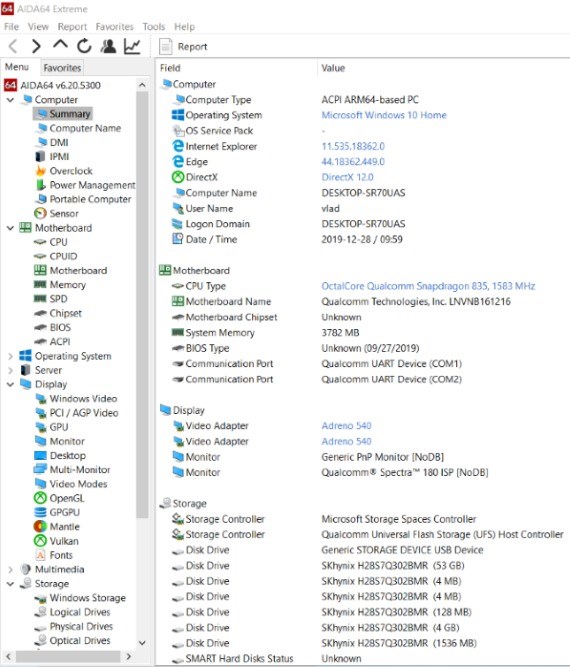Select the Logical Drives icon

pyautogui.click(x=40, y=612)
